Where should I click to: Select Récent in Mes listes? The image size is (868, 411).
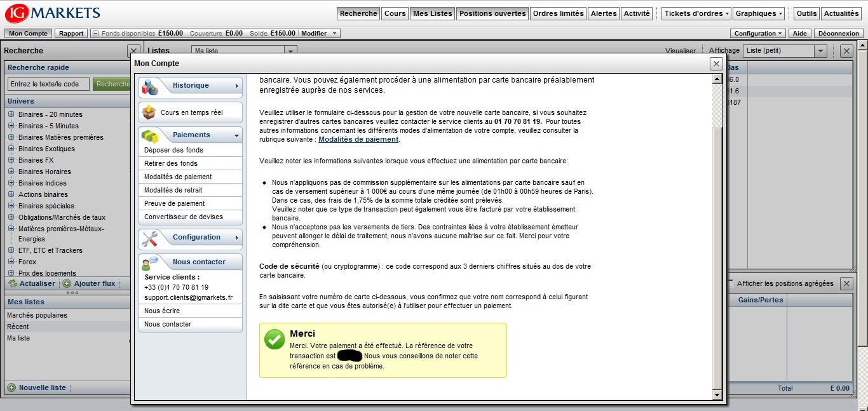[67, 327]
